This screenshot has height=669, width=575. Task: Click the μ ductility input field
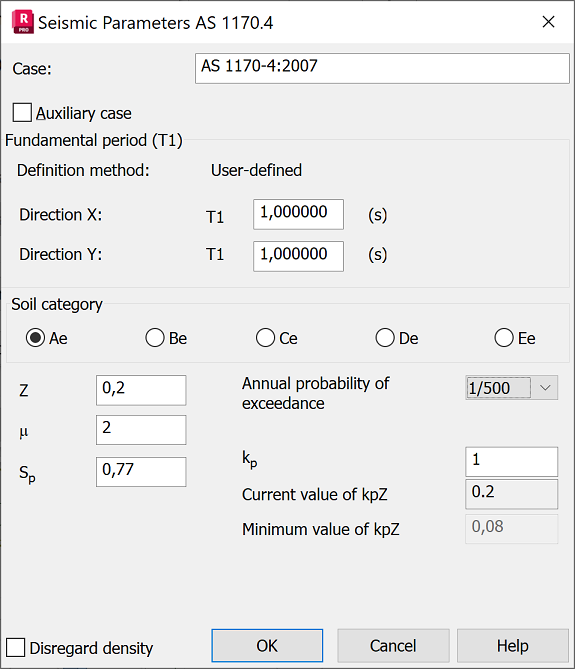141,430
